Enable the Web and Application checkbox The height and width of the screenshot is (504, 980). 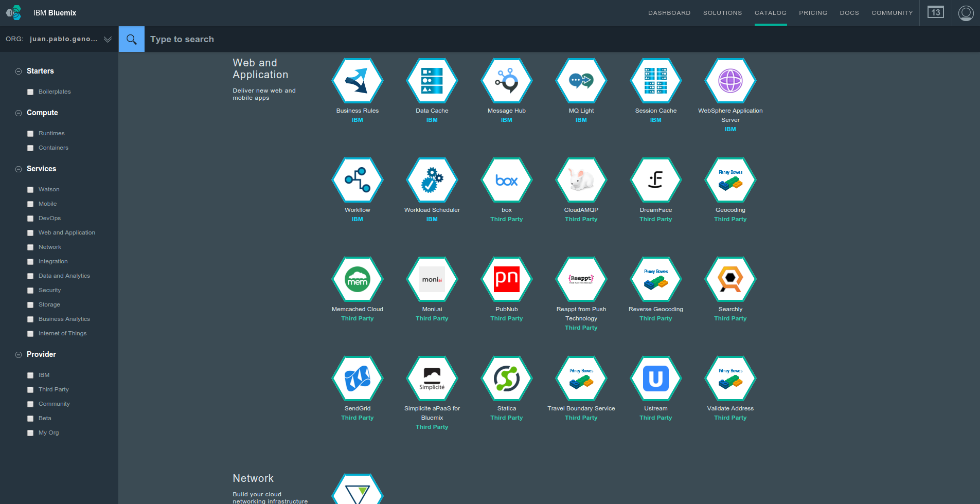click(30, 233)
